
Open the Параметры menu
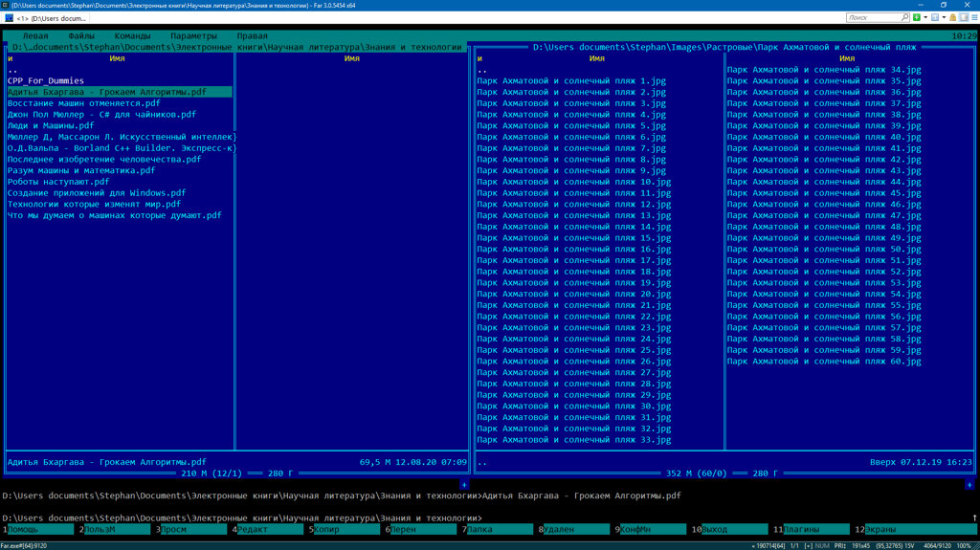tap(193, 35)
